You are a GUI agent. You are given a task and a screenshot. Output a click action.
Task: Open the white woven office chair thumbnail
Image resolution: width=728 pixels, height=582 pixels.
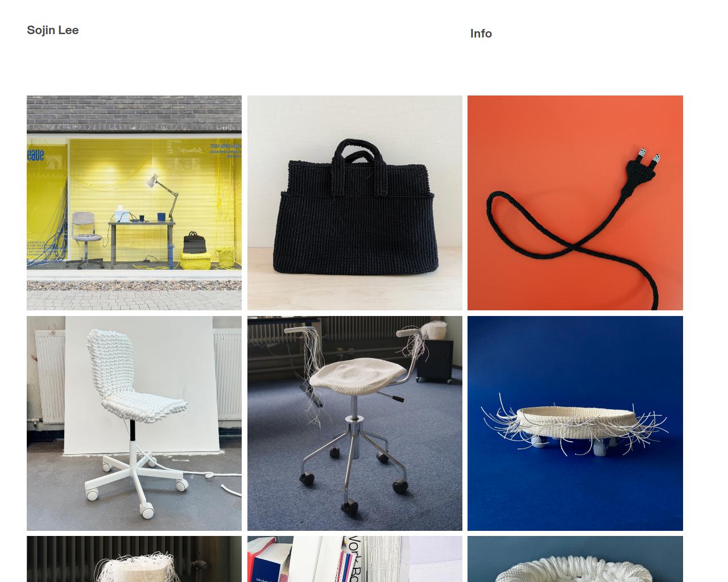coord(134,423)
